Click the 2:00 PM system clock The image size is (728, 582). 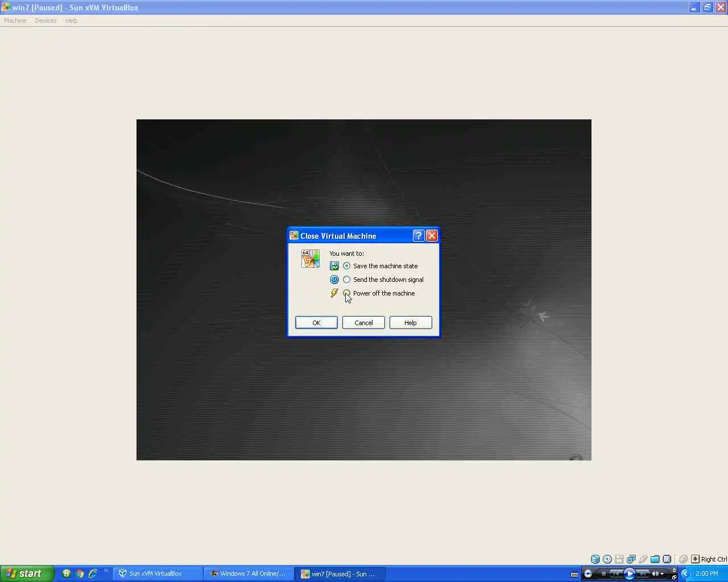tap(707, 574)
